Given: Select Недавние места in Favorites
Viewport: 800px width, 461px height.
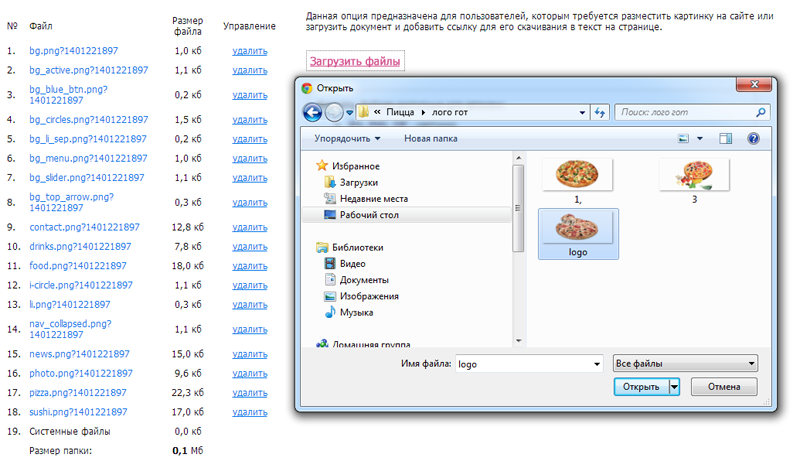Looking at the screenshot, I should click(x=373, y=199).
